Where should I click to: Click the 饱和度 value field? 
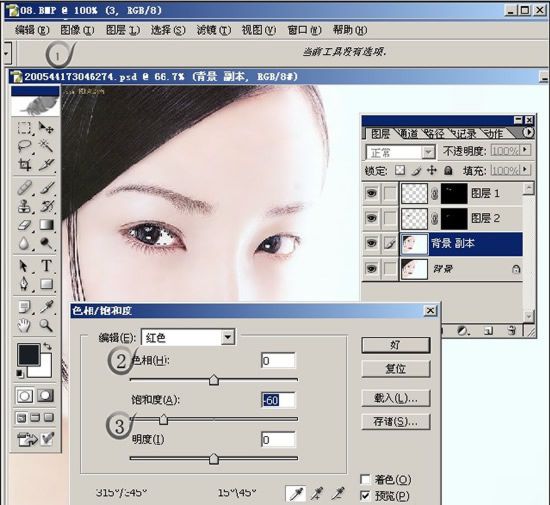click(x=279, y=400)
